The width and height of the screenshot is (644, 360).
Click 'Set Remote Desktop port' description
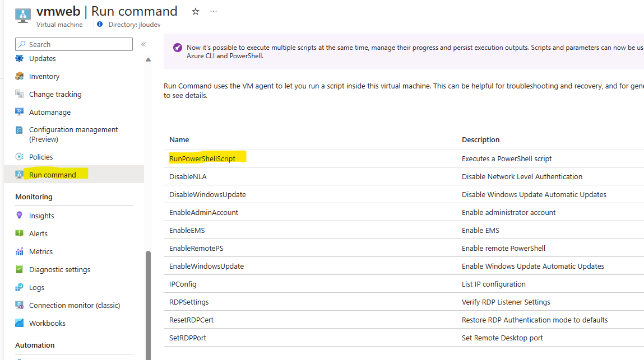[502, 338]
